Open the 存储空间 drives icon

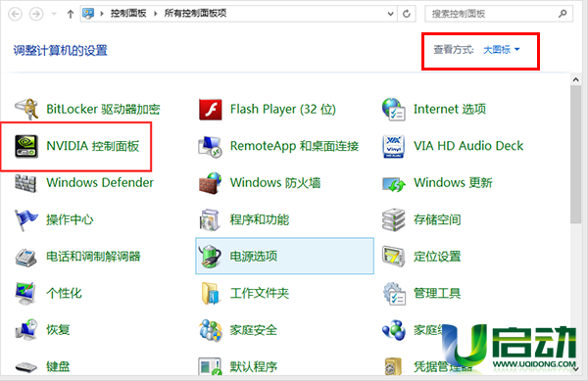393,220
